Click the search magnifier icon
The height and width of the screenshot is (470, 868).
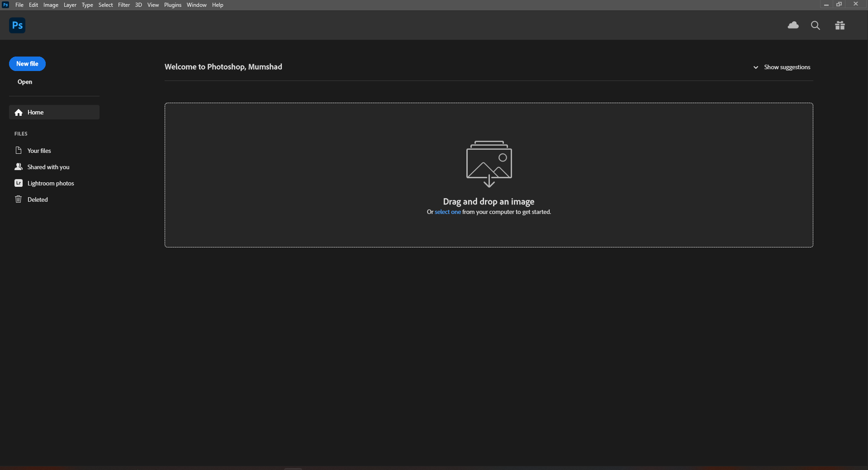click(816, 25)
